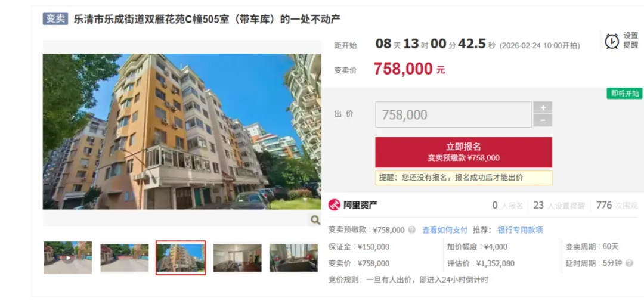This screenshot has height=301, width=644.
Task: Click the 变卖 tag beside title
Action: tap(55, 18)
